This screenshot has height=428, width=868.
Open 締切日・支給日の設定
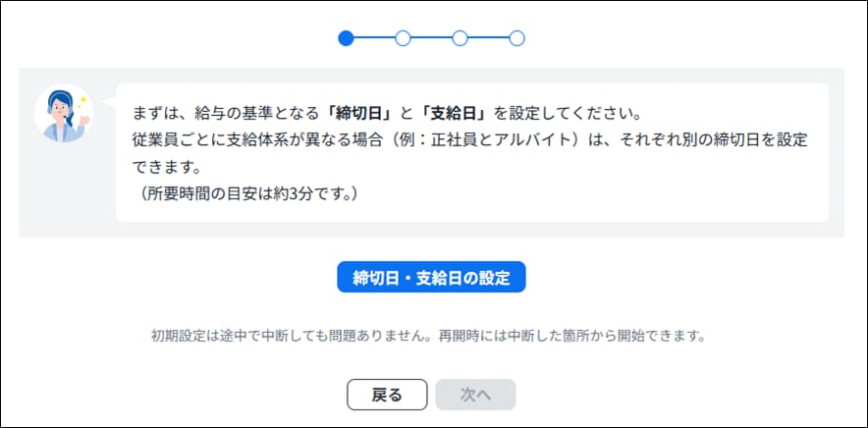tap(431, 277)
